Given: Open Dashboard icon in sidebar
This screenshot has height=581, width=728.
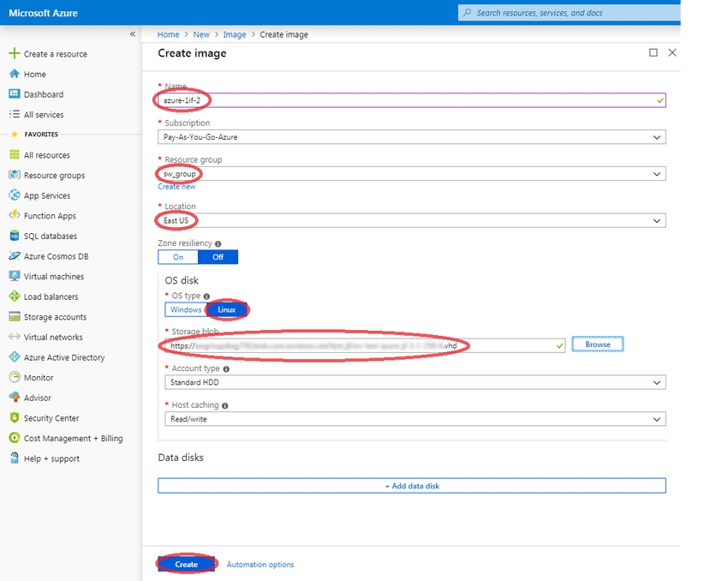Looking at the screenshot, I should pos(14,94).
